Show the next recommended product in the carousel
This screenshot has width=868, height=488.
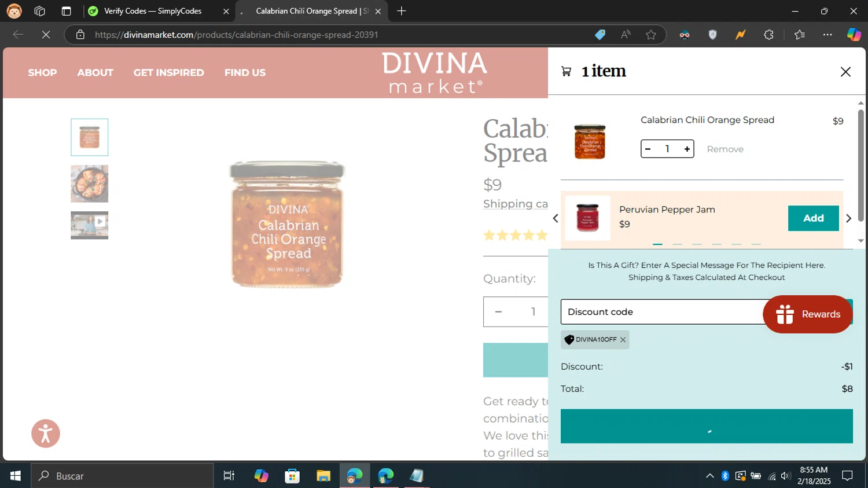(848, 218)
